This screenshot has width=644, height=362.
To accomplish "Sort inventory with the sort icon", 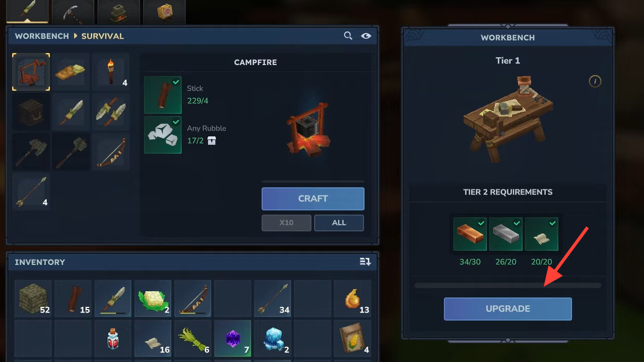I will [365, 262].
